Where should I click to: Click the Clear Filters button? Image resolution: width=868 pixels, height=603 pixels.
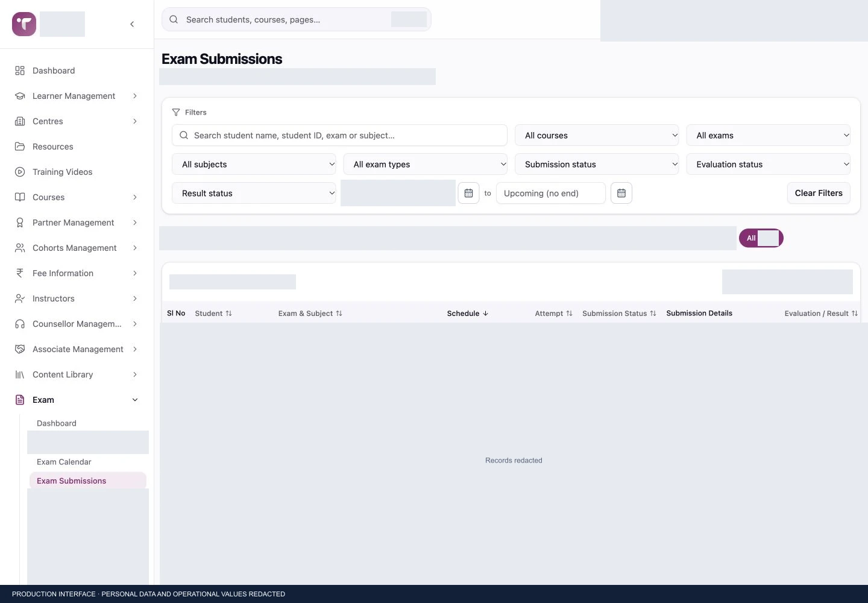point(819,193)
